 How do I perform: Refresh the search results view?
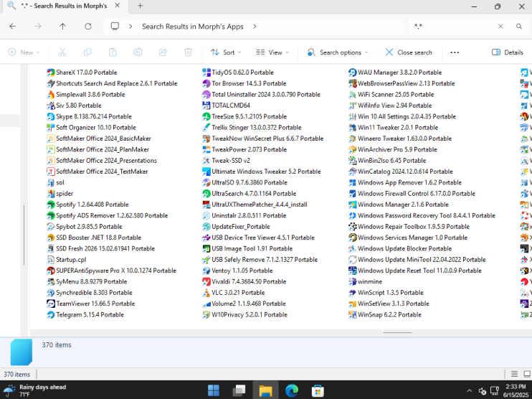click(x=88, y=26)
